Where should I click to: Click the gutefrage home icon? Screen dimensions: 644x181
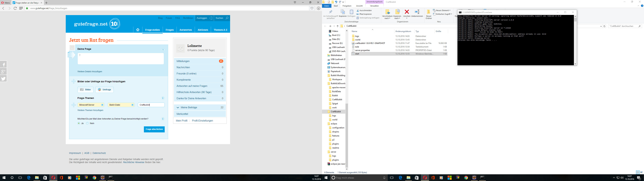[x=138, y=30]
